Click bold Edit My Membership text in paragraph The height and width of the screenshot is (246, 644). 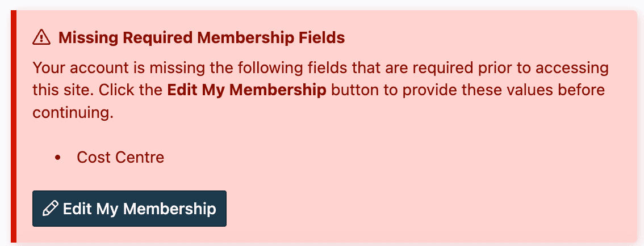[246, 90]
